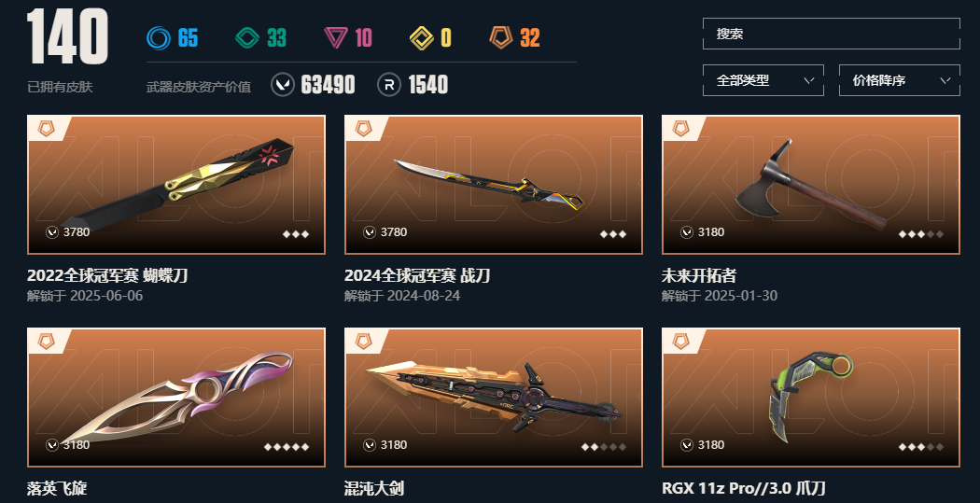Image resolution: width=980 pixels, height=503 pixels.
Task: Click the VP currency icon beside 63490
Action: pos(283,84)
